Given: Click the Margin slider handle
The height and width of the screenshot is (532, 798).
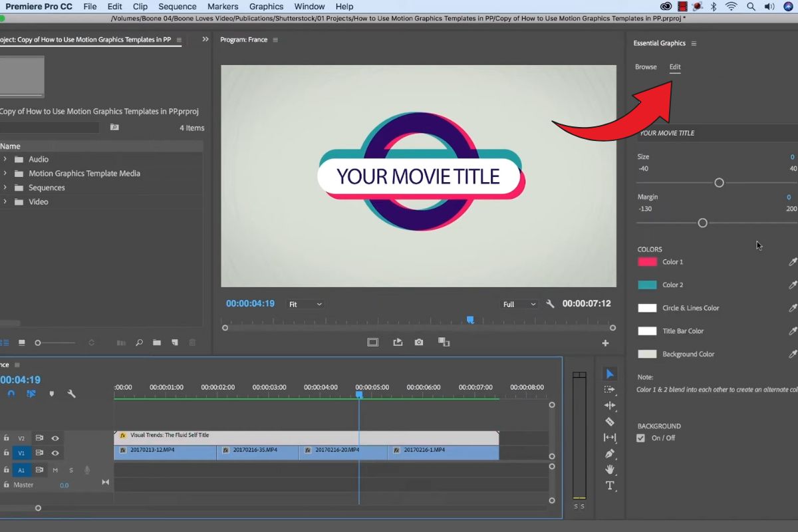Looking at the screenshot, I should click(x=702, y=223).
